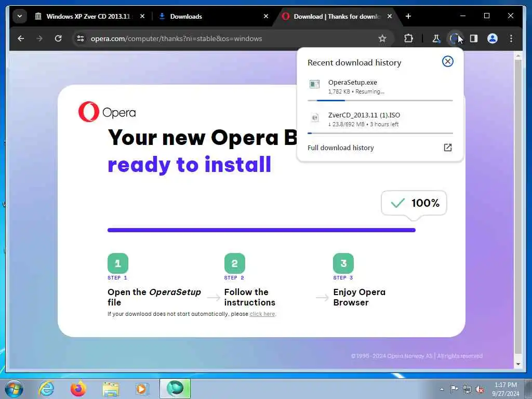Click the purple 100% page progress bar
532x399 pixels.
click(261, 230)
